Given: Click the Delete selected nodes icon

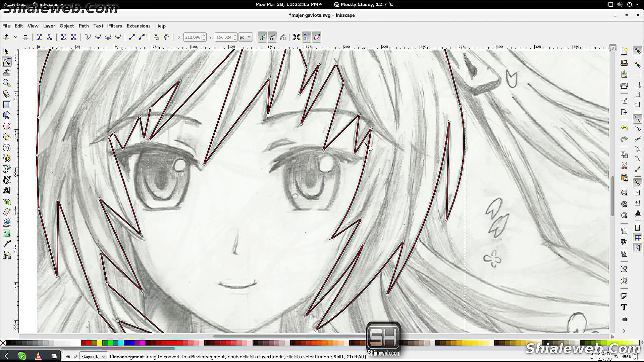Looking at the screenshot, I should click(25, 37).
